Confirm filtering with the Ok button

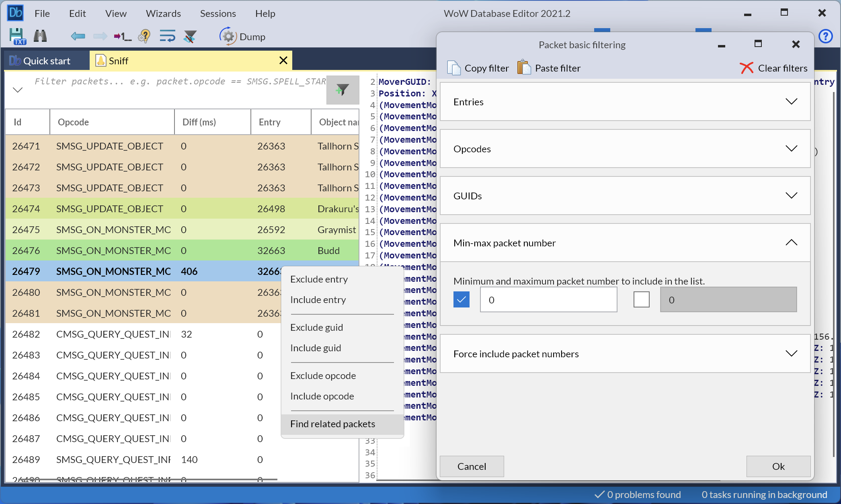click(x=778, y=466)
